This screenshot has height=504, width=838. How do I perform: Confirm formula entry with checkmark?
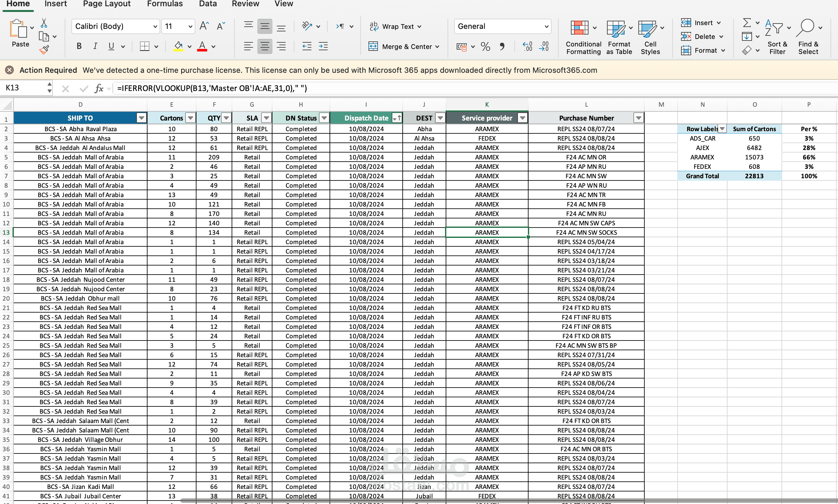83,88
